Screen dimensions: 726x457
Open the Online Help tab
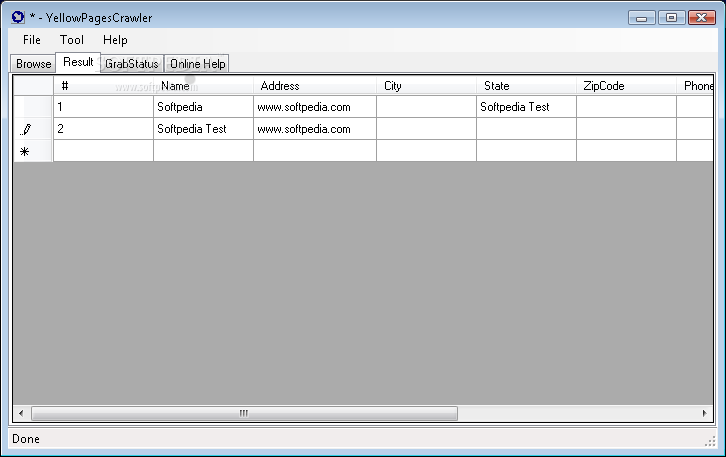pyautogui.click(x=197, y=64)
